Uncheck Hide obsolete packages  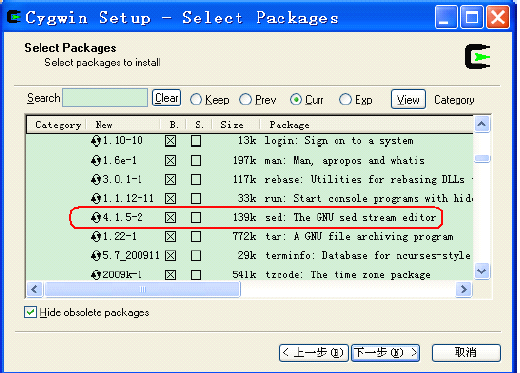pyautogui.click(x=30, y=312)
